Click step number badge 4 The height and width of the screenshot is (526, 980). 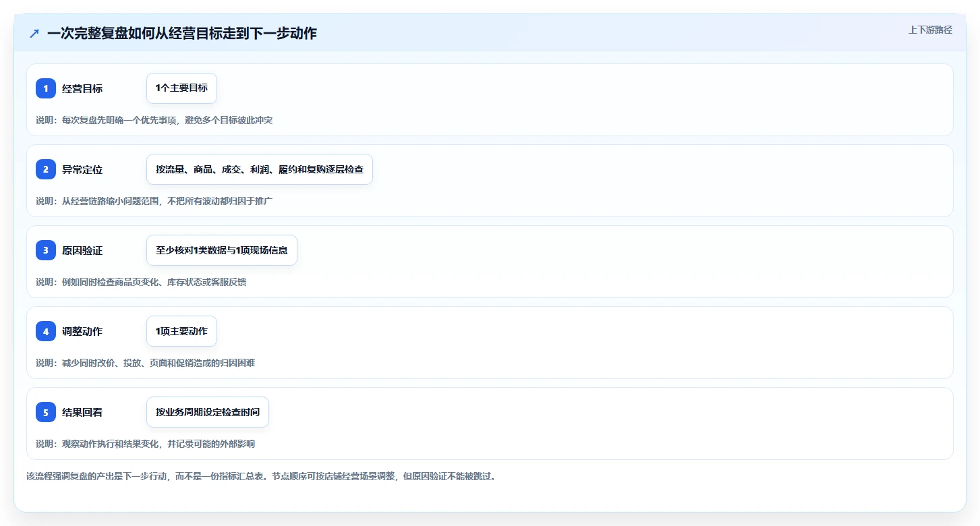pos(46,331)
